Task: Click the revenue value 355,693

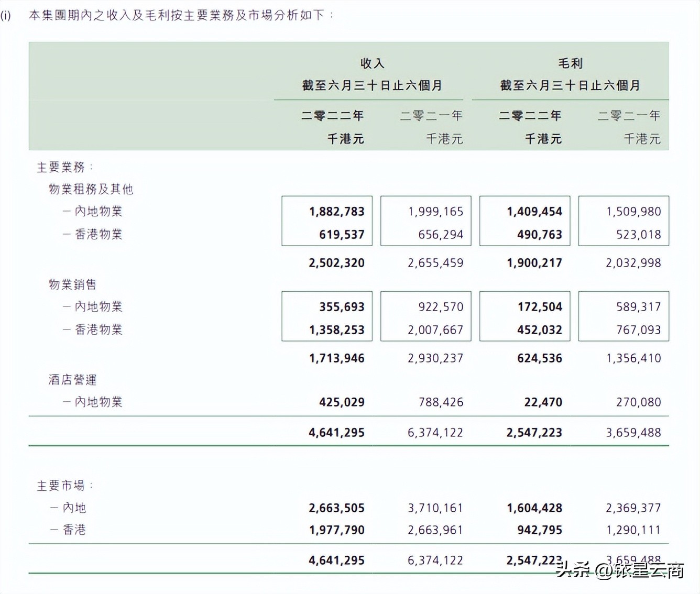Action: coord(341,307)
